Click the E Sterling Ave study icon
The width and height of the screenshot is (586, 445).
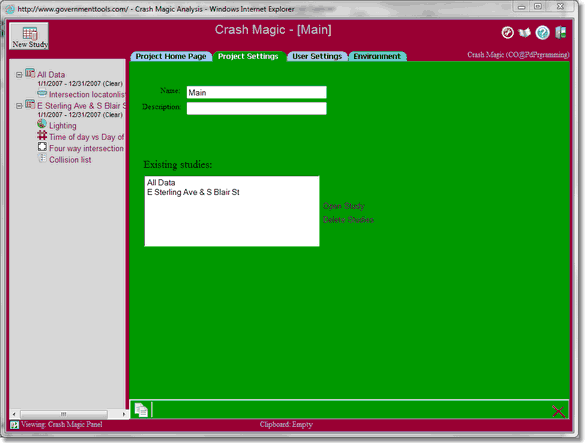30,104
